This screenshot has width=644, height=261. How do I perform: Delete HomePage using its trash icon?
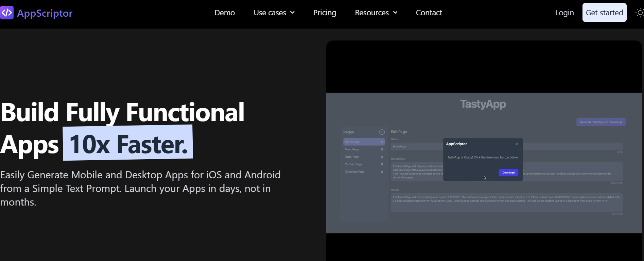click(x=382, y=142)
